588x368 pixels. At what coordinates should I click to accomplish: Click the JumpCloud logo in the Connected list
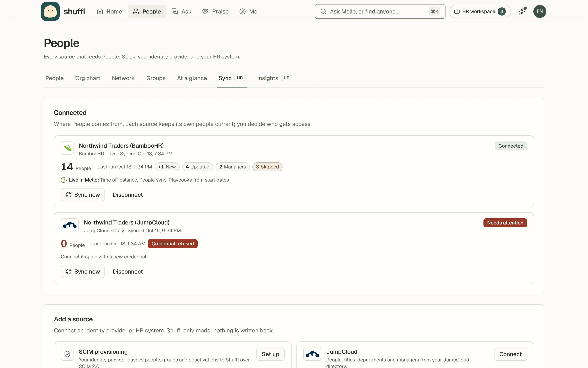(70, 225)
